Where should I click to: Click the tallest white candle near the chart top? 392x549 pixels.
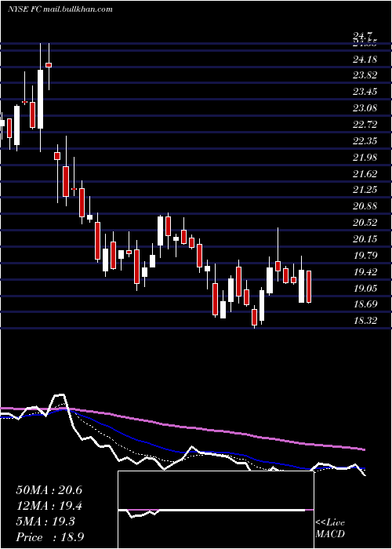[x=40, y=99]
